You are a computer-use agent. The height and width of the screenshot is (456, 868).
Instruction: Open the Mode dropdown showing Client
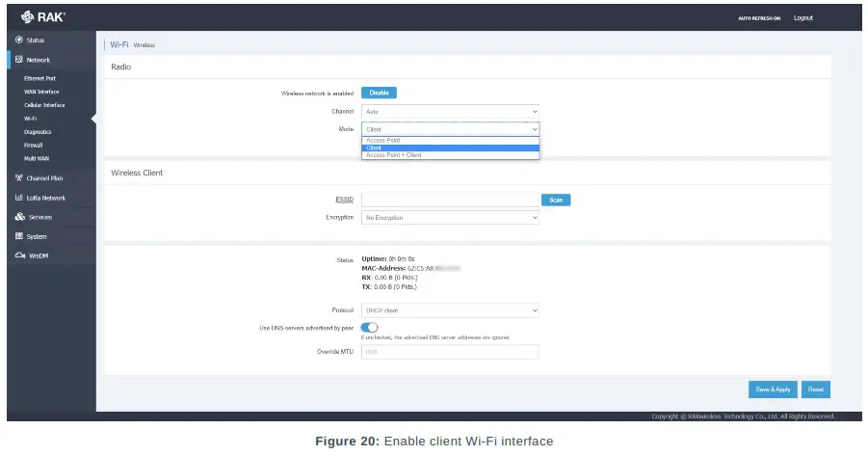coord(450,129)
